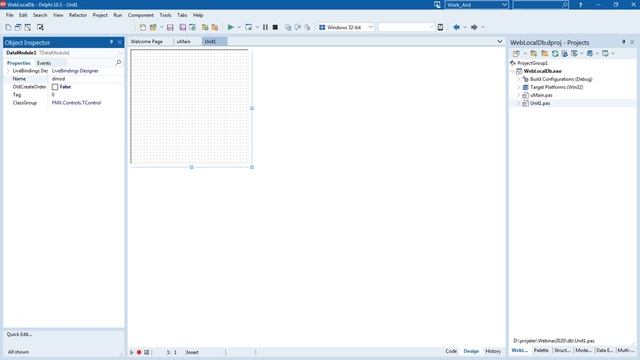The image size is (640, 360).
Task: Switch to the History view tab
Action: pyautogui.click(x=493, y=351)
